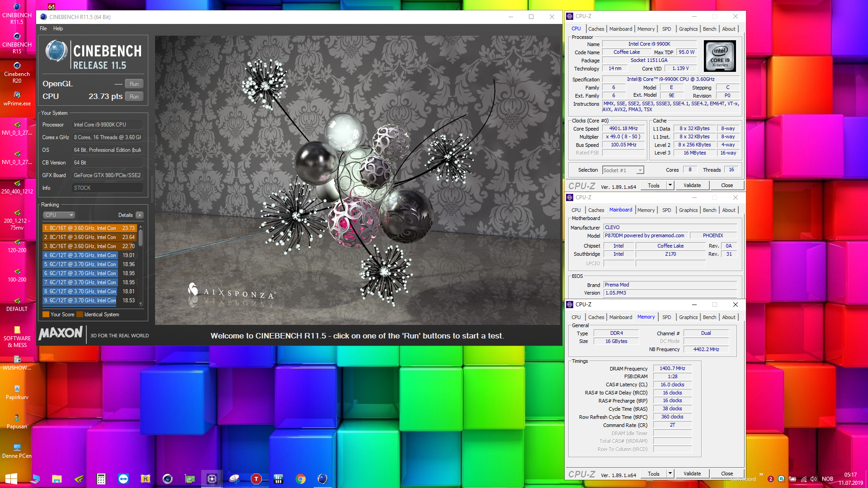The height and width of the screenshot is (488, 868).
Task: Click Validate in bottom CPU-Z window
Action: 692,474
